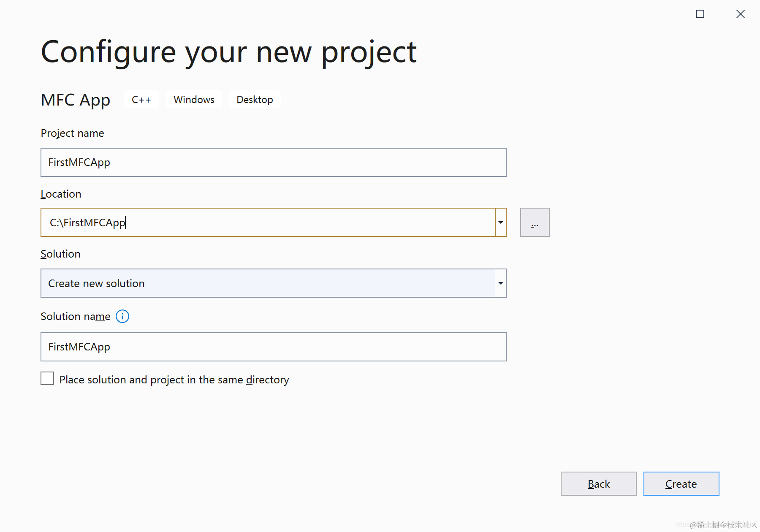The height and width of the screenshot is (532, 760).
Task: Click the Configure your new project heading
Action: [228, 52]
